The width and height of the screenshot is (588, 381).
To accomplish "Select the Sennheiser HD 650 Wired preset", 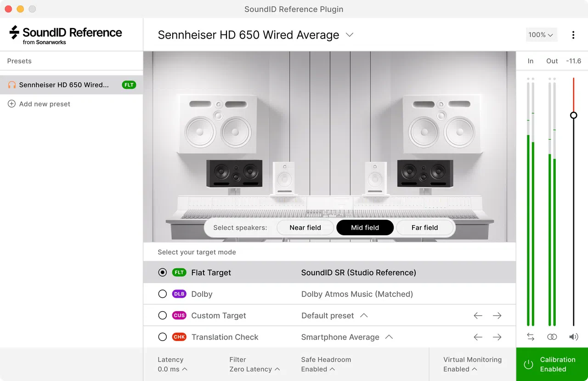I will point(71,85).
